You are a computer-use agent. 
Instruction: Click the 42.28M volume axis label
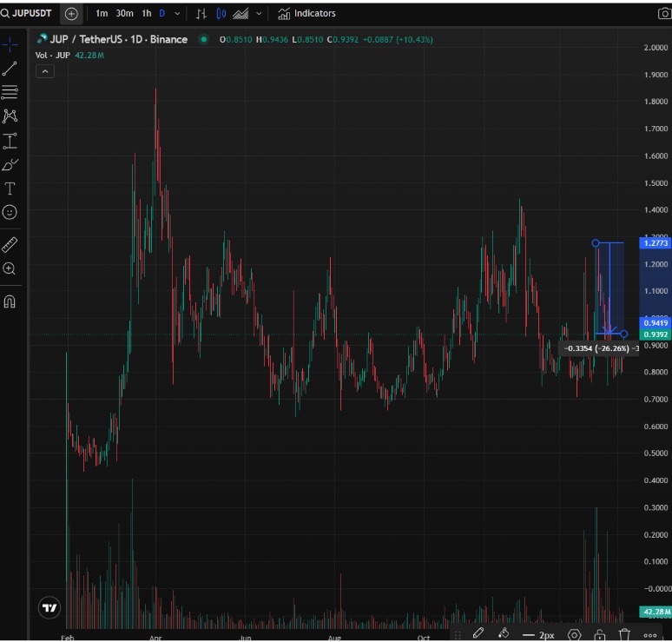(x=656, y=612)
